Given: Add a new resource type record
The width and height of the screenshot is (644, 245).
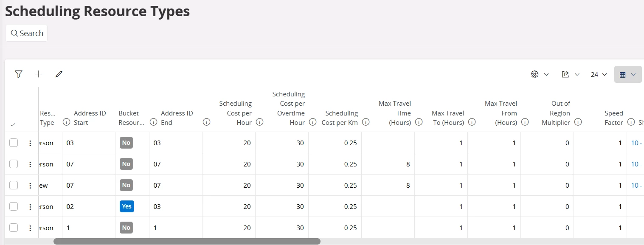Looking at the screenshot, I should coord(39,74).
